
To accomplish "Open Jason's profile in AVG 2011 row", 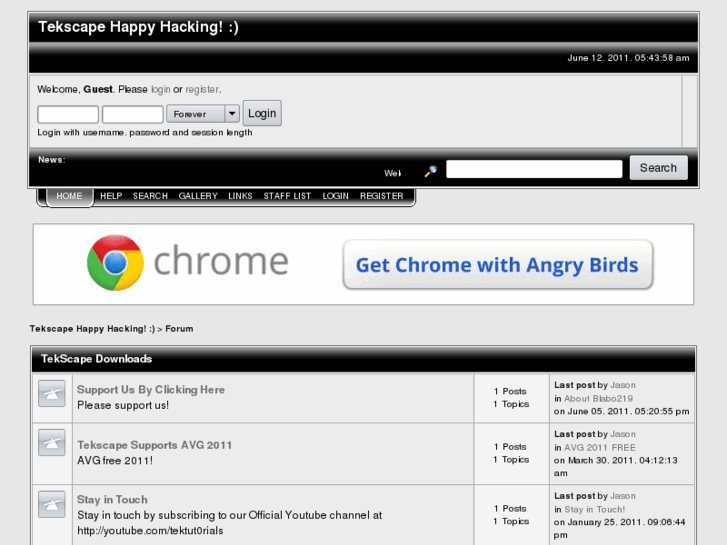I will [x=623, y=434].
